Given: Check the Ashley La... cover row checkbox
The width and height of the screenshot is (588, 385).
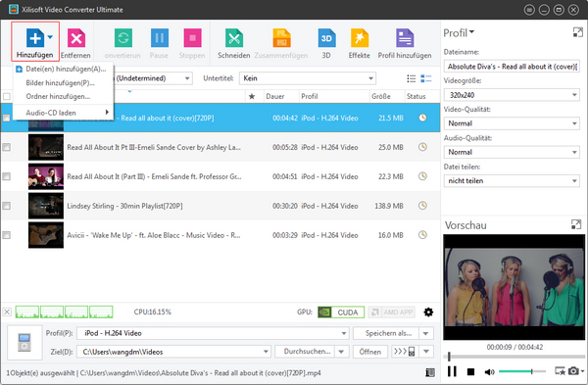Looking at the screenshot, I should pyautogui.click(x=7, y=147).
